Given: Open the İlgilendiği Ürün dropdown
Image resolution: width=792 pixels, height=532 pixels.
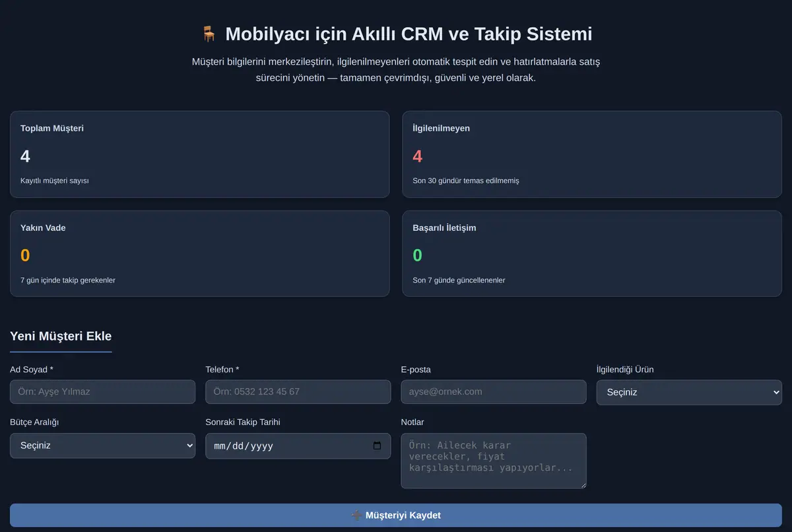Looking at the screenshot, I should [x=689, y=392].
